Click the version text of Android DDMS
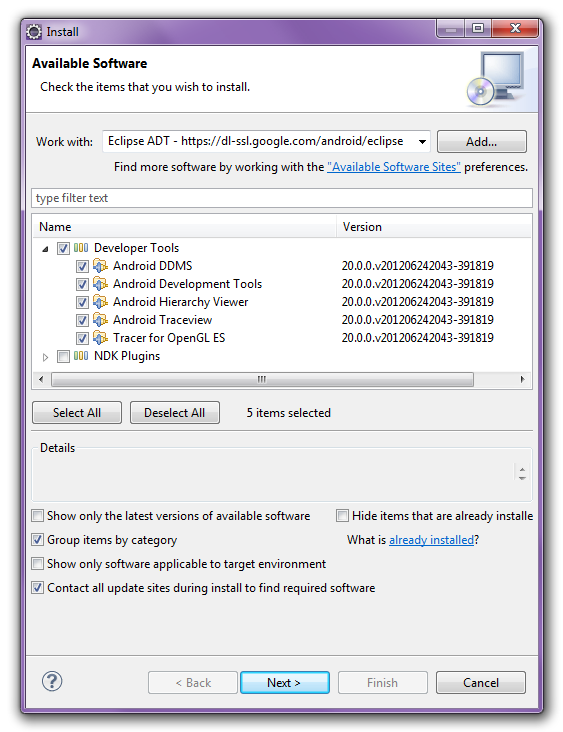The height and width of the screenshot is (732, 563). pos(417,266)
